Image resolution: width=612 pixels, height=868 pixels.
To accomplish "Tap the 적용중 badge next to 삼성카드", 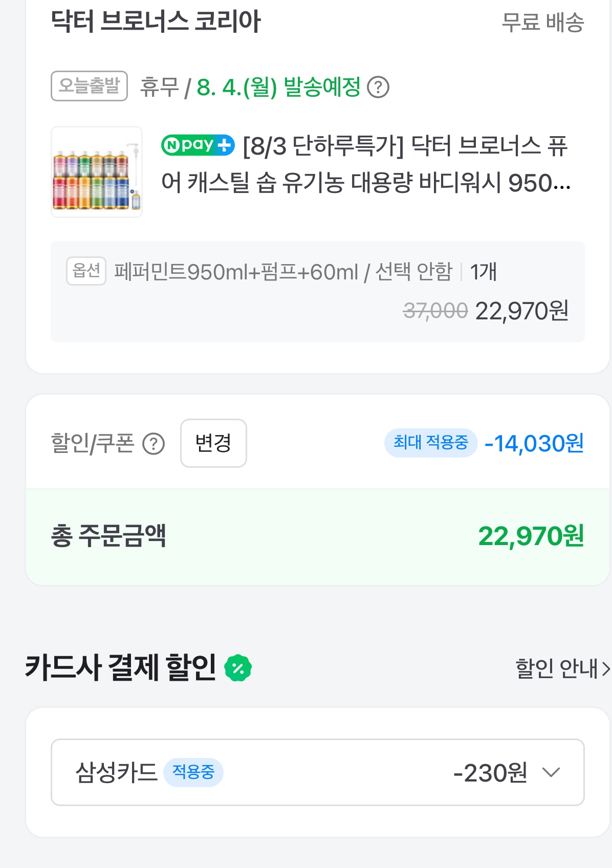I will [193, 772].
